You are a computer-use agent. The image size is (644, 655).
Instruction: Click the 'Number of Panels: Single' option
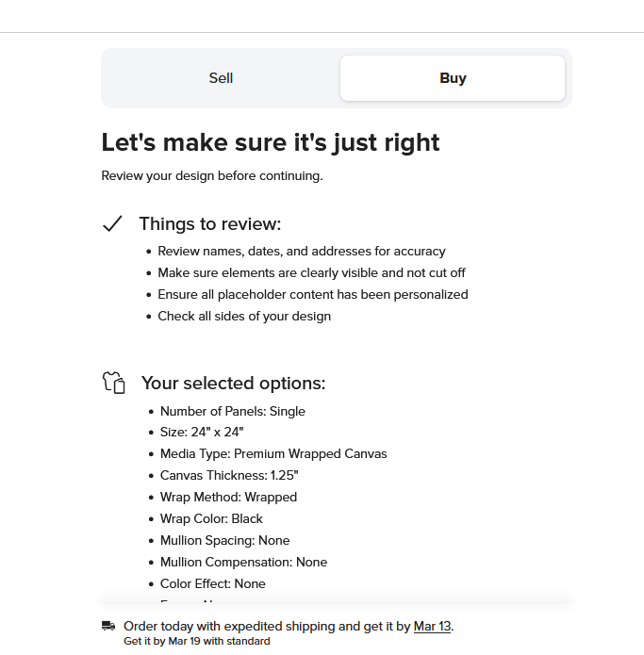pyautogui.click(x=232, y=411)
